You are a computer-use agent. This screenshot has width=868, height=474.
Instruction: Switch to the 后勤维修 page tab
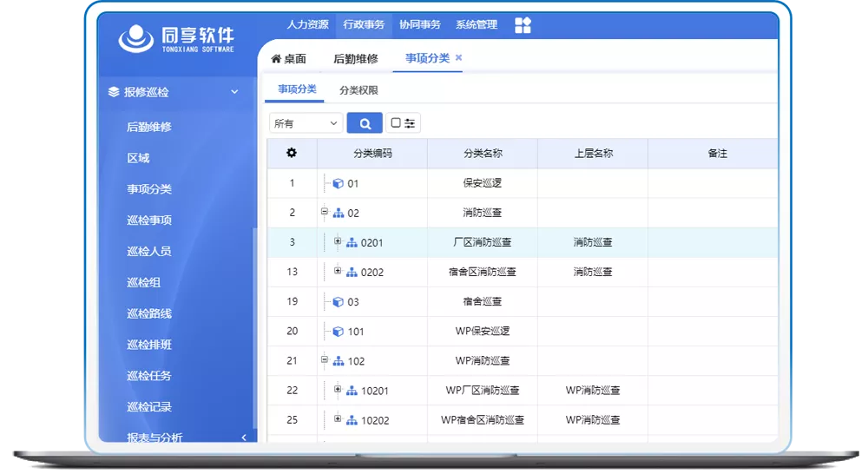pyautogui.click(x=355, y=59)
